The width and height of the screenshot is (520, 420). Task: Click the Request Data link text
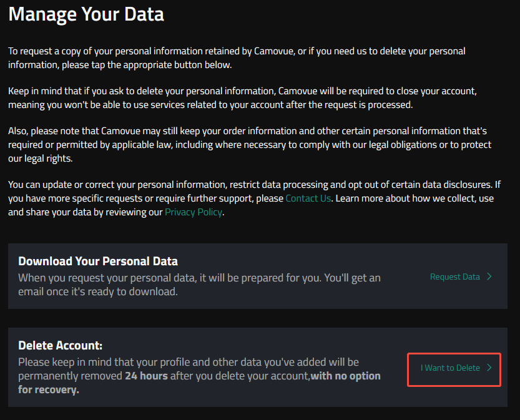tap(454, 276)
